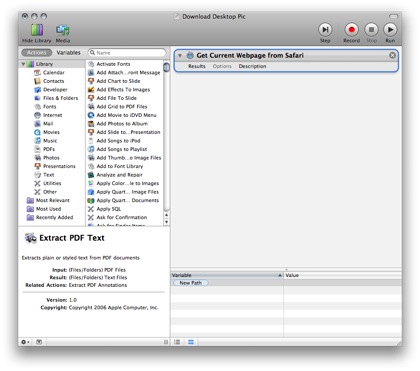
Task: Select the Utilities library category
Action: click(x=52, y=183)
